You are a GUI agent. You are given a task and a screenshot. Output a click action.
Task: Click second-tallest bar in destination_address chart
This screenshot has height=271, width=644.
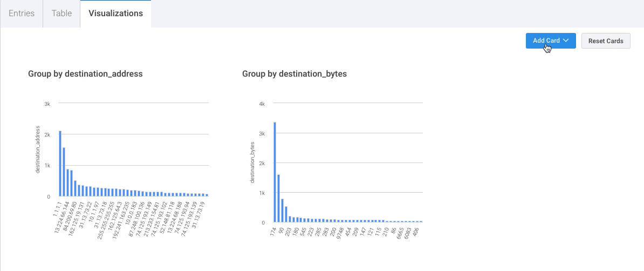click(64, 172)
